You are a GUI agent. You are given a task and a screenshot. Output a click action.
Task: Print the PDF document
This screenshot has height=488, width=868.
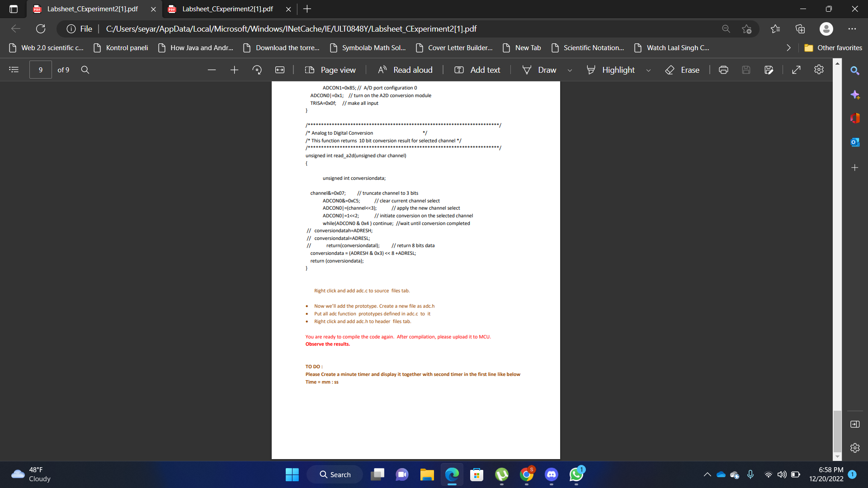pos(723,70)
